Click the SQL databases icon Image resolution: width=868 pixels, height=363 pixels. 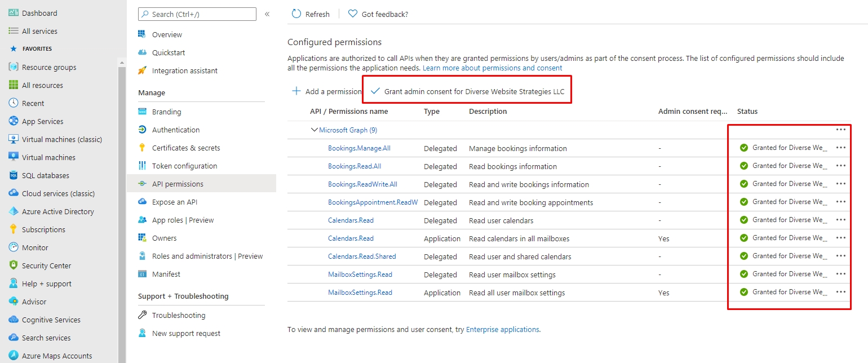click(x=14, y=175)
